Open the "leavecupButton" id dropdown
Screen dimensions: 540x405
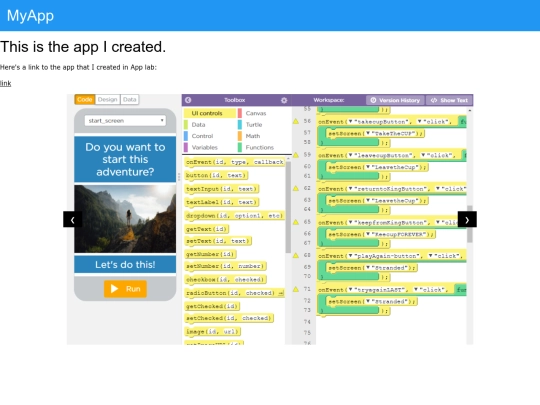(350, 155)
